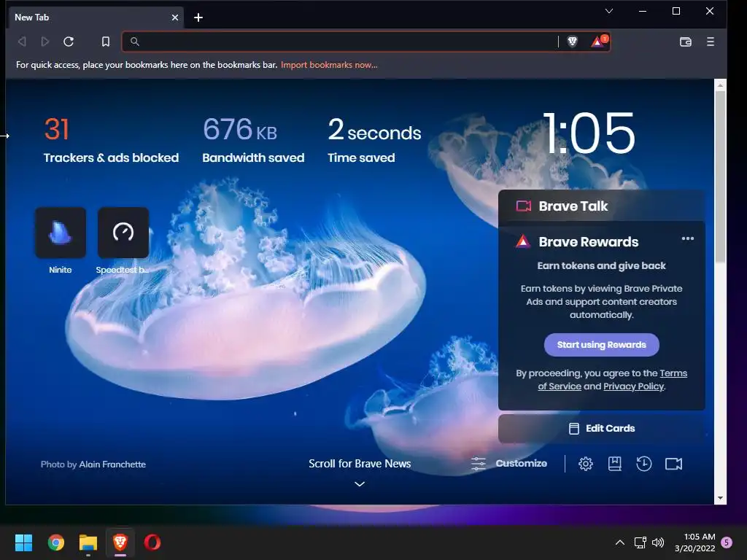Click the scrollbar down arrow
Image resolution: width=747 pixels, height=560 pixels.
click(x=720, y=498)
